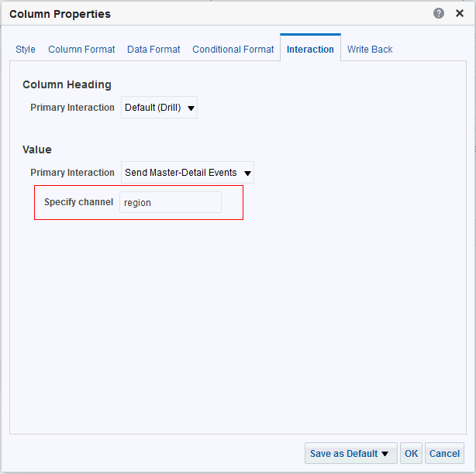
Task: Click the Specify channel text field
Action: point(171,202)
